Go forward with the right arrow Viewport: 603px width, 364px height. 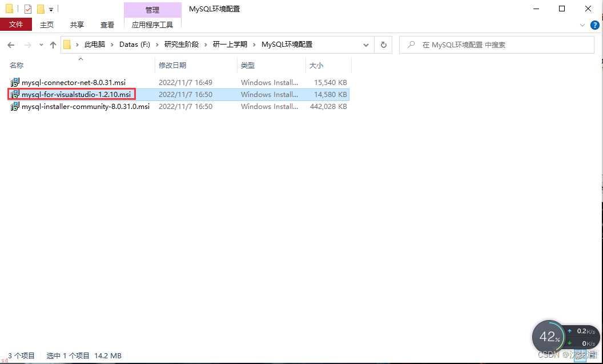tap(27, 45)
